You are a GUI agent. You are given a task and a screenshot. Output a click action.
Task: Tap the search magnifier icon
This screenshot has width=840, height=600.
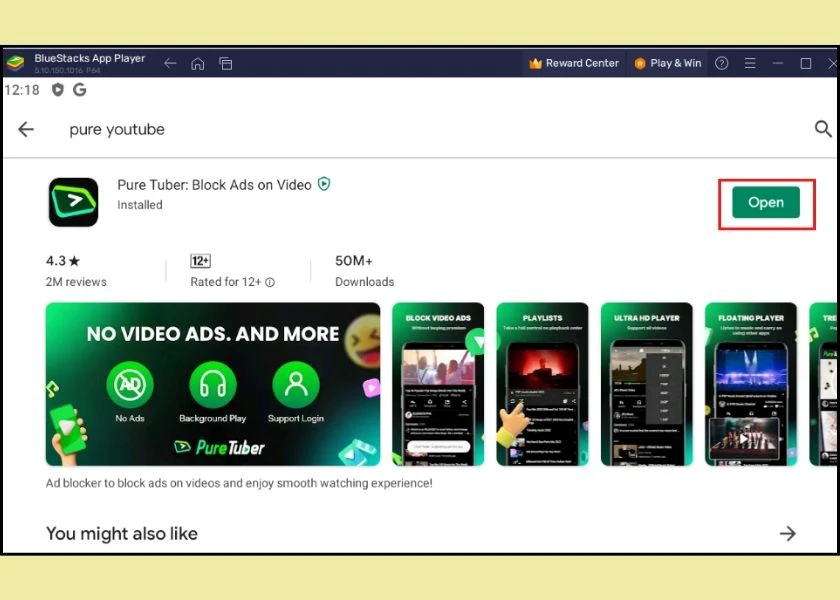[823, 129]
